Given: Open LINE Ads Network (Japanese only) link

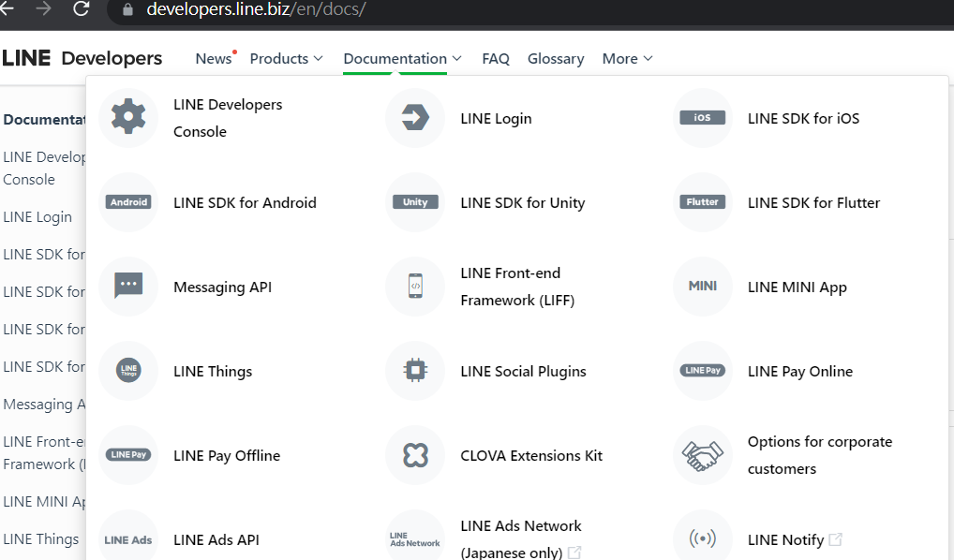Looking at the screenshot, I should click(521, 538).
